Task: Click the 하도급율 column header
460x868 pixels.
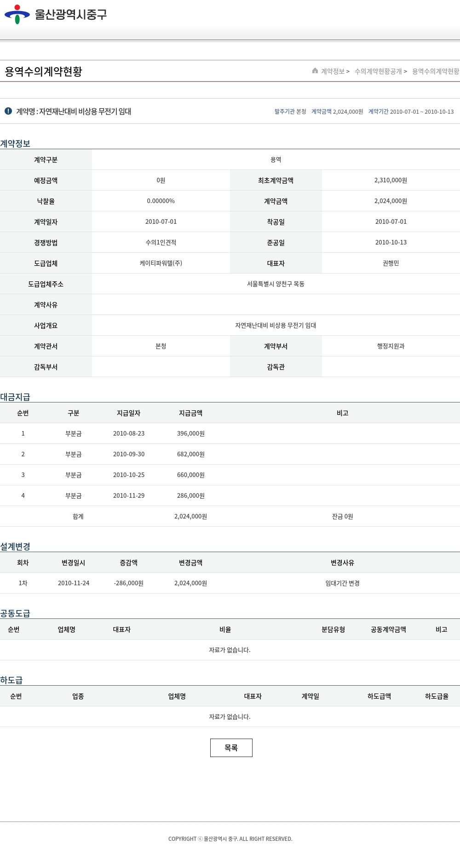Action: tap(437, 696)
